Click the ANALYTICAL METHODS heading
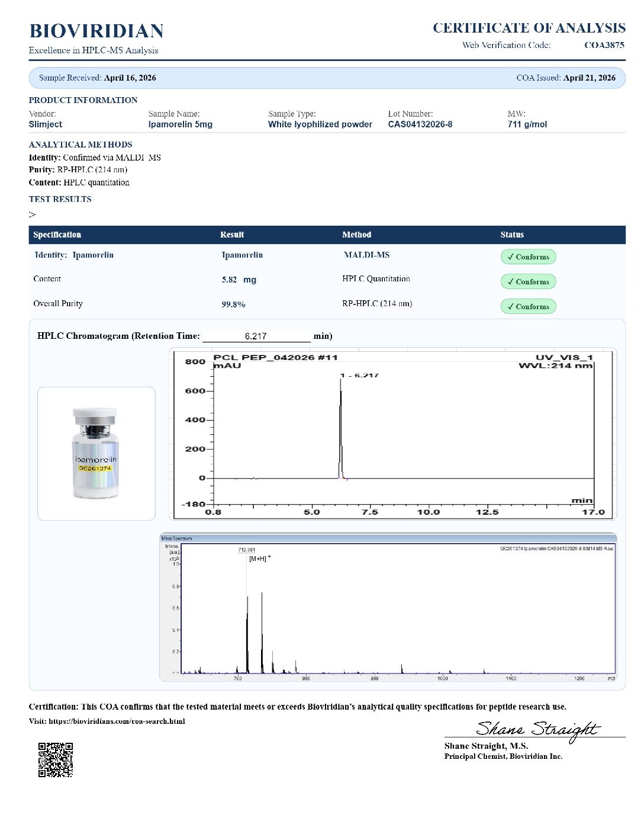The height and width of the screenshot is (834, 644). (x=80, y=145)
